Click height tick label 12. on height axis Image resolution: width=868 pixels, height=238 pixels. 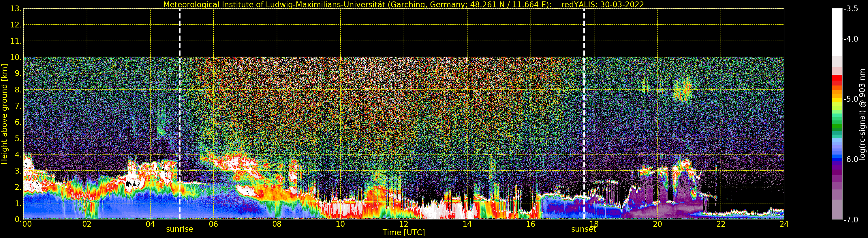point(16,25)
